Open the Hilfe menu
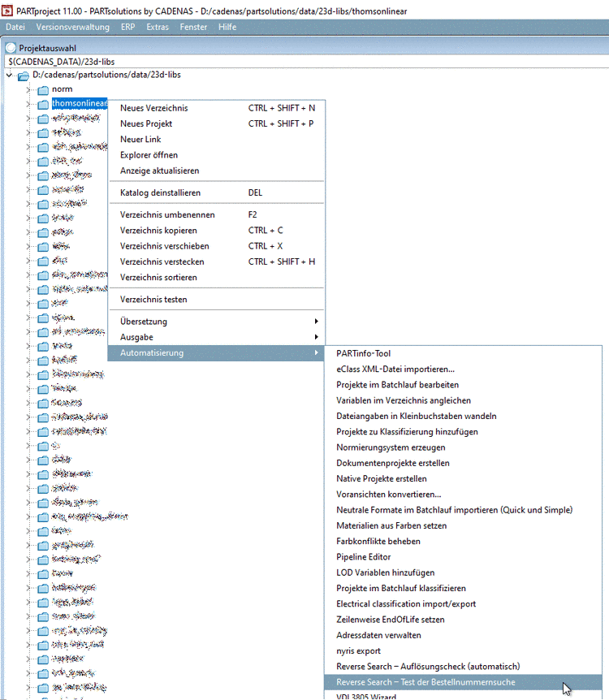This screenshot has width=609, height=700. point(227,27)
